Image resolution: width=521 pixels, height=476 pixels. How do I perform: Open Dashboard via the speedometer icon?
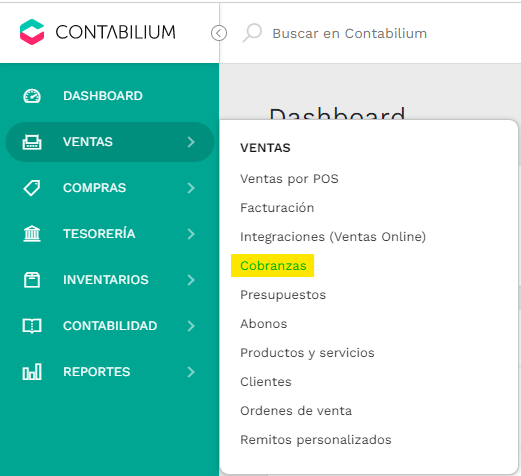[32, 96]
